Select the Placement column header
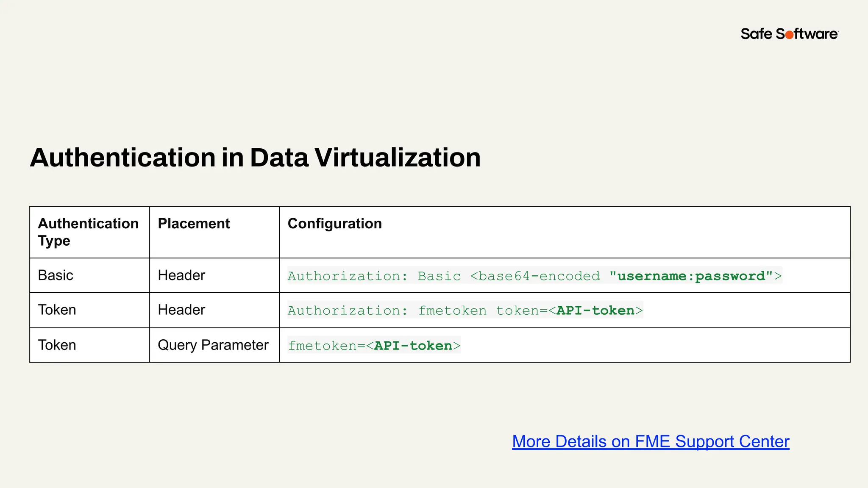This screenshot has height=488, width=868. 214,232
